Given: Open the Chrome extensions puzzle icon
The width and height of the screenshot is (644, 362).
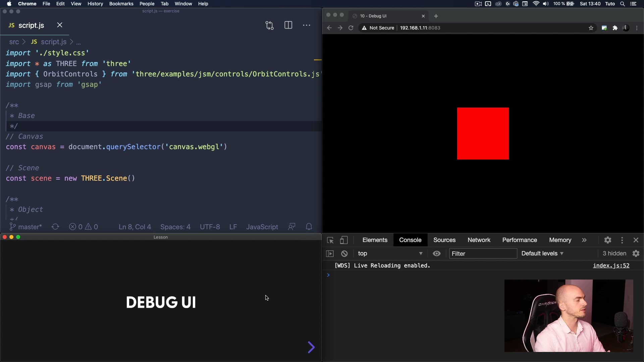Looking at the screenshot, I should 615,28.
